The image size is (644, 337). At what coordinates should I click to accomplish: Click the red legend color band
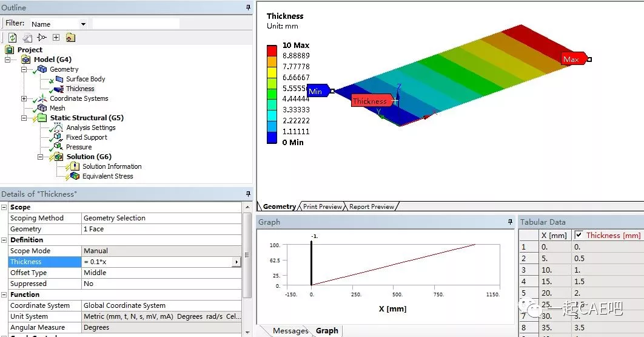click(x=272, y=50)
